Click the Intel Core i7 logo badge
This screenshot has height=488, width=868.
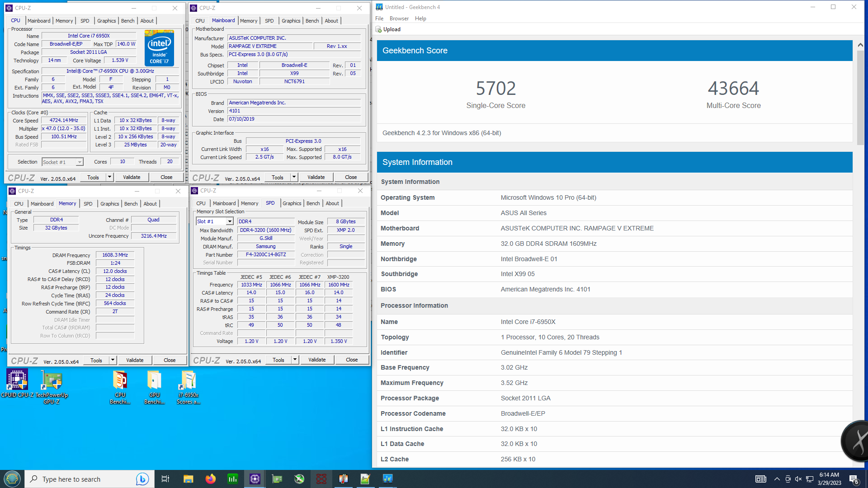[x=159, y=48]
